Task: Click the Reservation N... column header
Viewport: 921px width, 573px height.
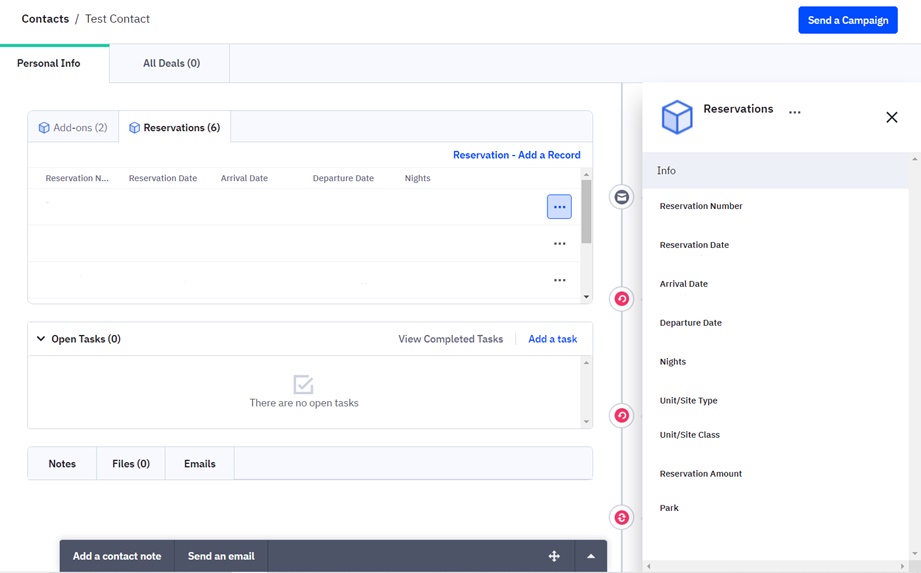Action: pos(77,178)
